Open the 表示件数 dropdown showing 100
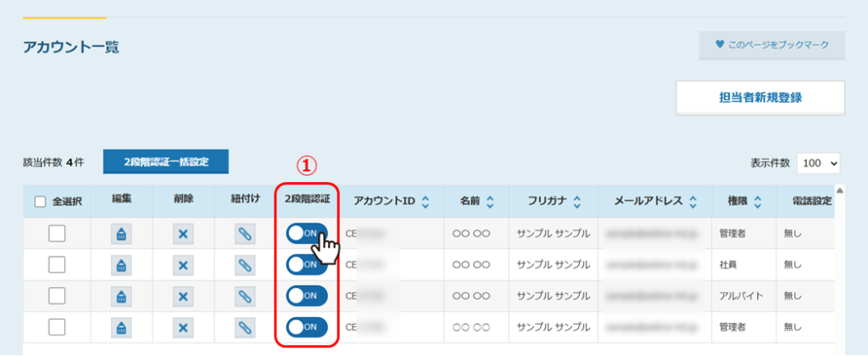 818,162
